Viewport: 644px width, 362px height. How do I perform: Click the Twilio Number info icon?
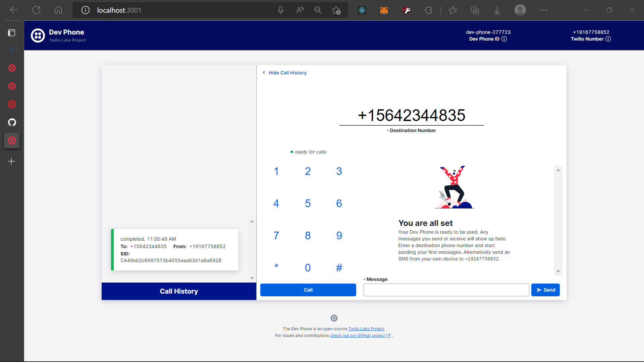[x=609, y=39]
